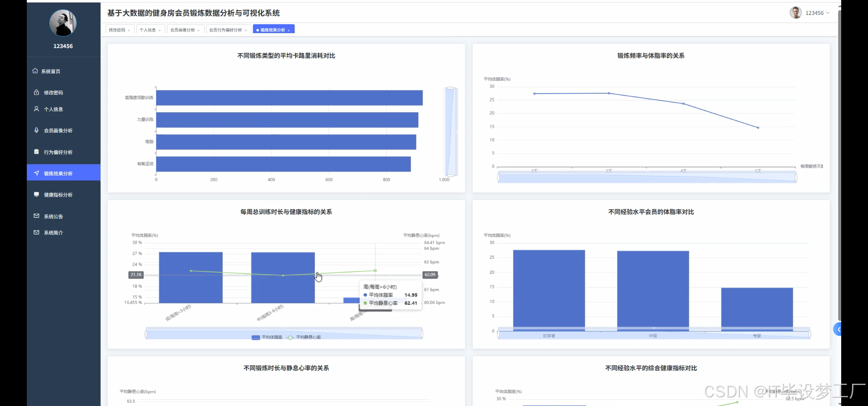Click the lock icon beside 修改密码 in sidebar
868x406 pixels.
36,92
